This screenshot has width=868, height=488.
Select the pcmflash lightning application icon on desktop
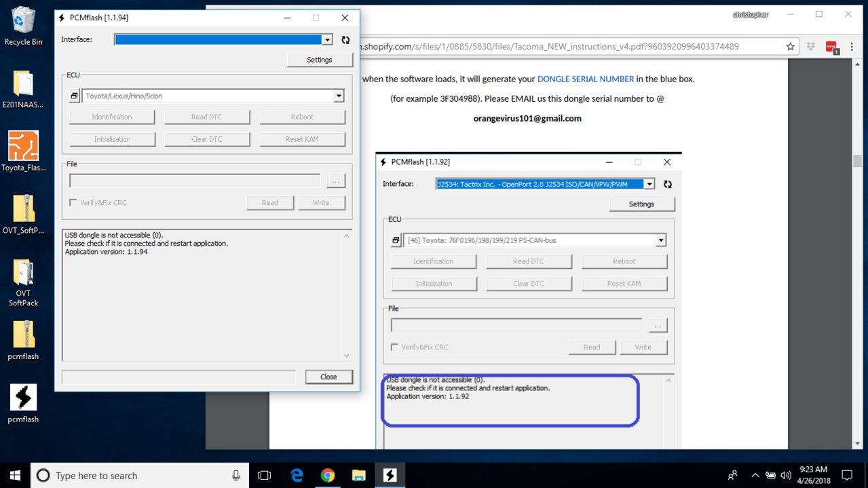pos(23,404)
